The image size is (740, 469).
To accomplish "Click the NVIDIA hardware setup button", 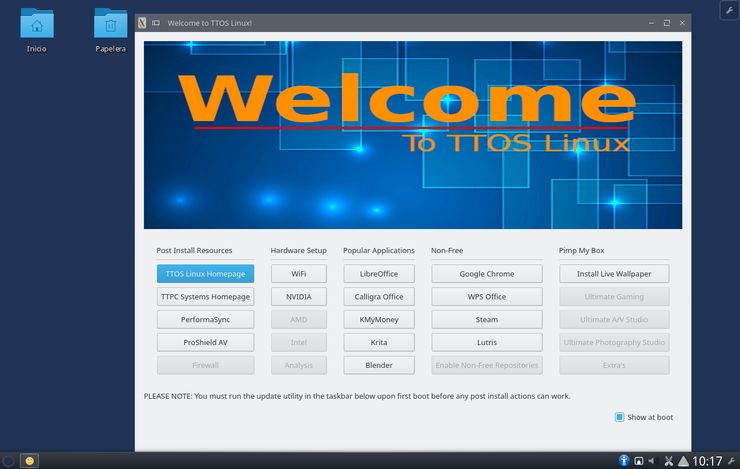I will (x=299, y=297).
